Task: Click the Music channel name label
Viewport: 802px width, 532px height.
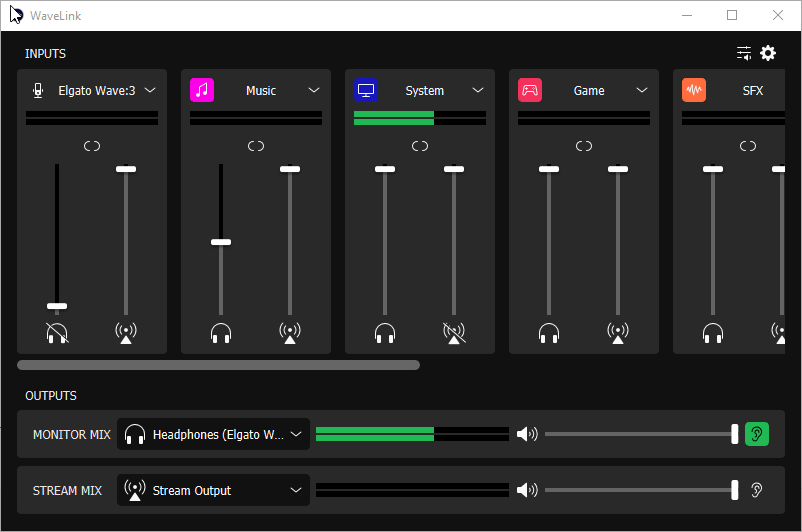Action: coord(261,91)
